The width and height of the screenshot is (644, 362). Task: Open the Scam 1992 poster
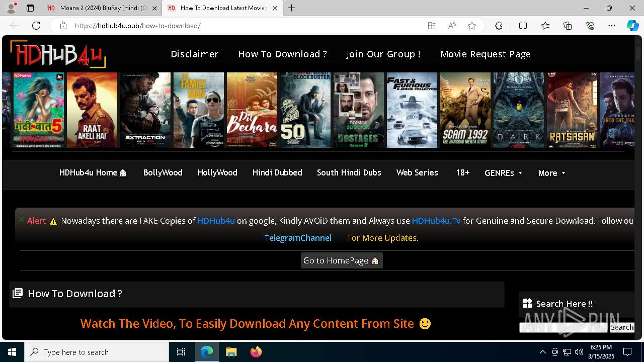[x=465, y=110]
